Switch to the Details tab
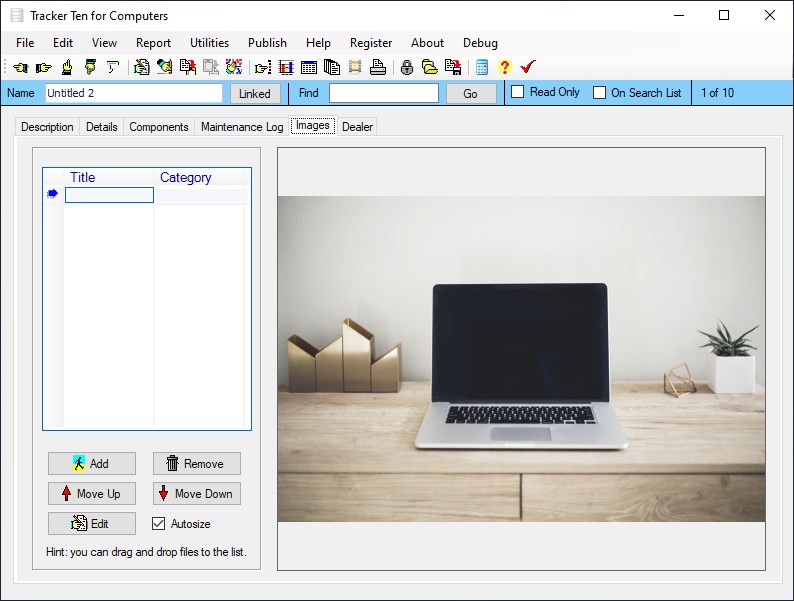Viewport: 794px width, 601px height. tap(102, 127)
